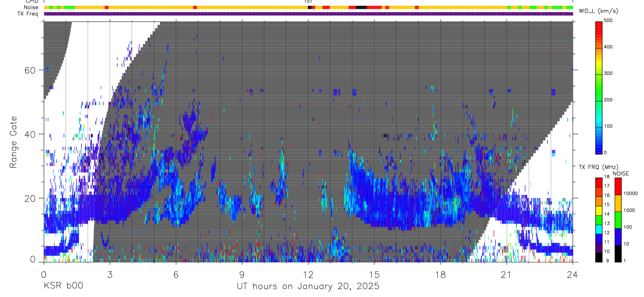Click the black 9 MHz frequency swatch
This screenshot has width=644, height=297.
click(599, 257)
